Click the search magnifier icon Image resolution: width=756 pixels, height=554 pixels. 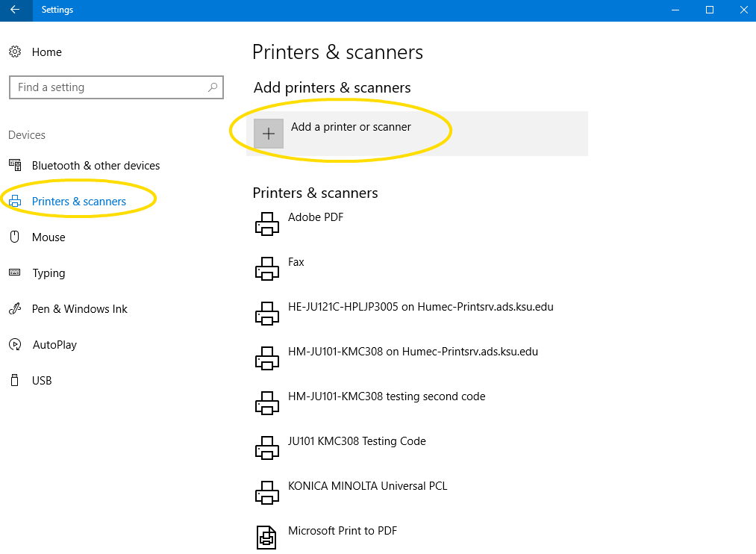[213, 87]
